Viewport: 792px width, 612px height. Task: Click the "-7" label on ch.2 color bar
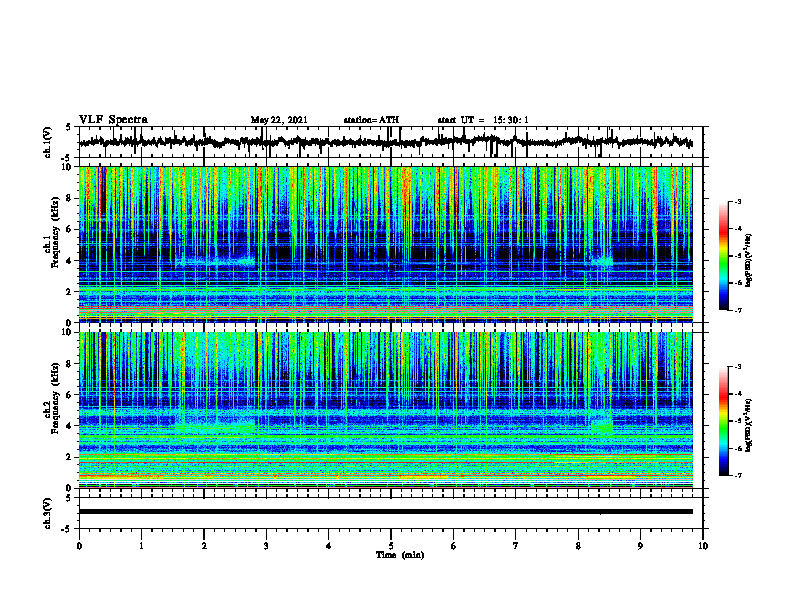pos(737,475)
